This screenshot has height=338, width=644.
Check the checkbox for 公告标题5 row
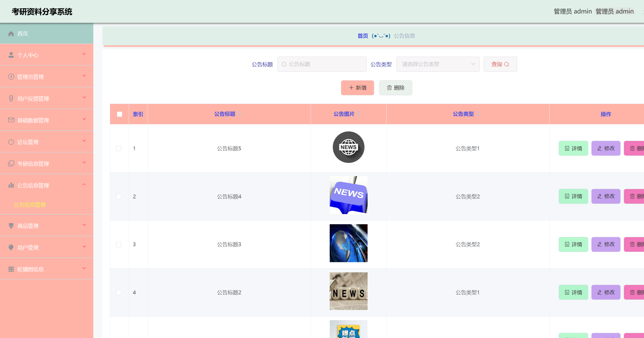pos(119,148)
